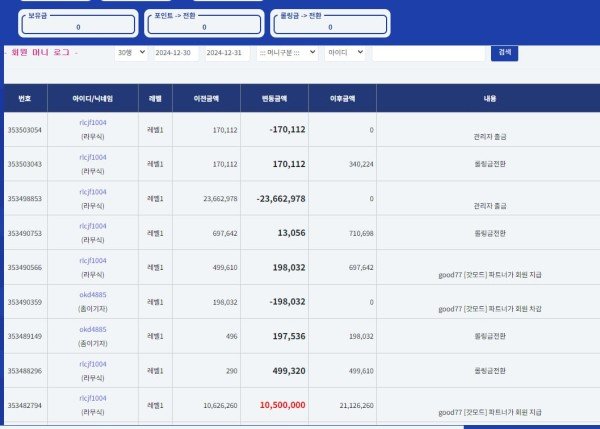Open the 30행 rows-per-page dropdown

click(130, 52)
